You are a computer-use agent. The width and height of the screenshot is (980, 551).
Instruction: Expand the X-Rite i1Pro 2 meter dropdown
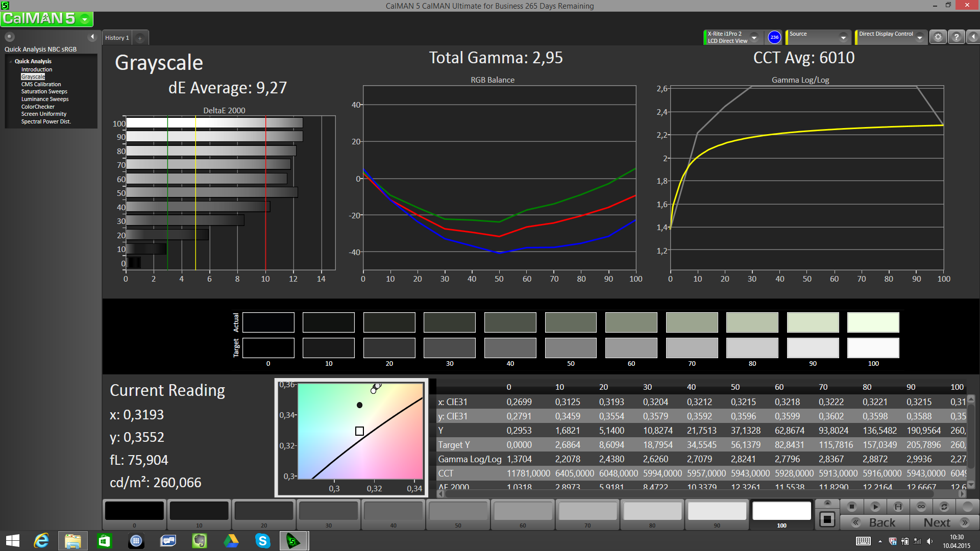coord(754,37)
